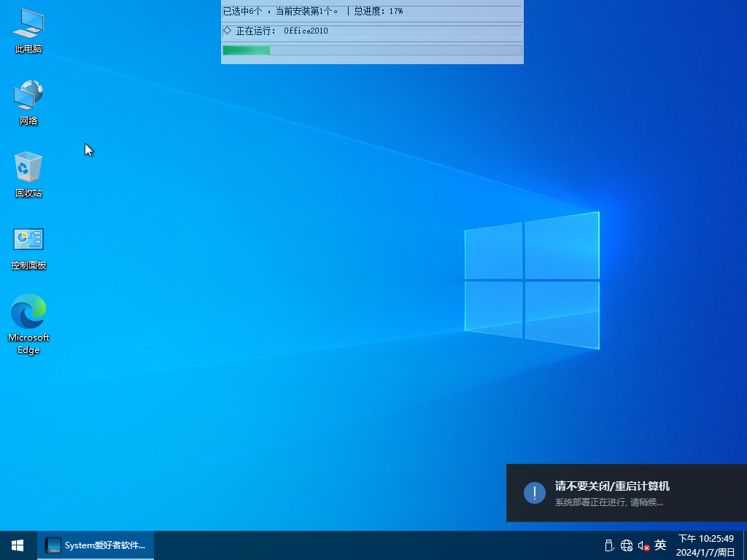The height and width of the screenshot is (560, 747).
Task: Click the 已选中6个，当前安装第1个 text
Action: (280, 11)
